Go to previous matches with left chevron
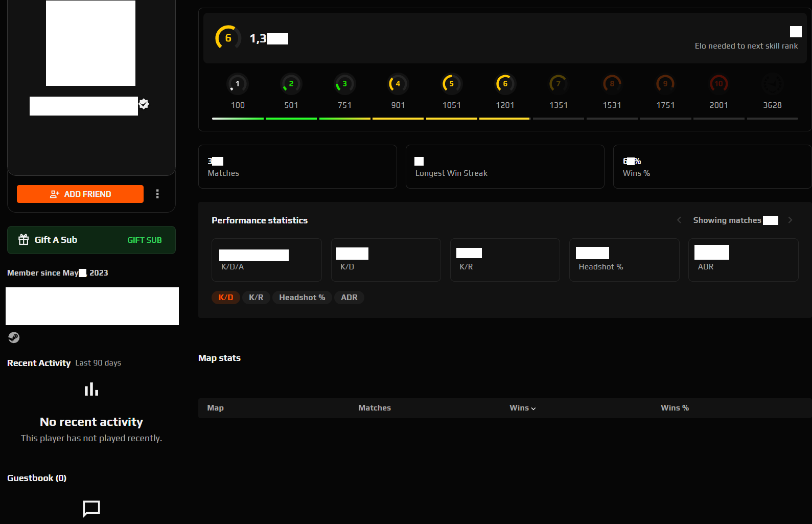 (679, 220)
